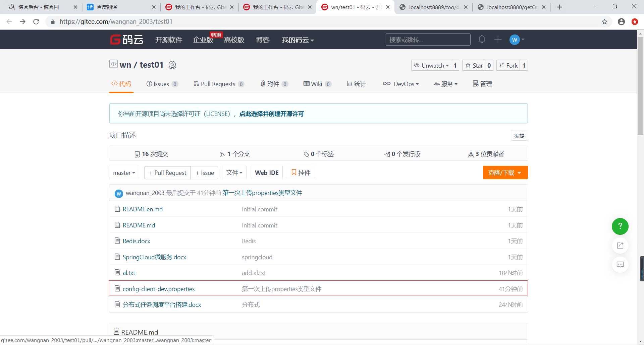Screen dimensions: 644x345
Task: Open the 管理 tab
Action: tap(482, 84)
